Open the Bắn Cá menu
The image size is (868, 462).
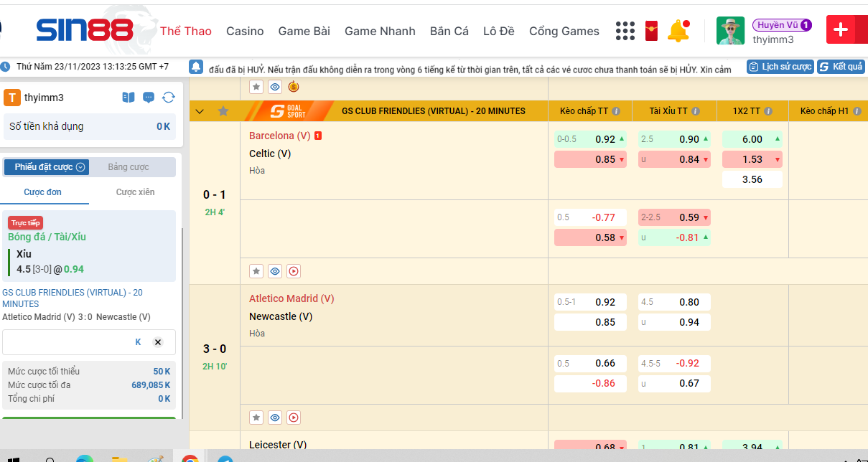pos(449,31)
